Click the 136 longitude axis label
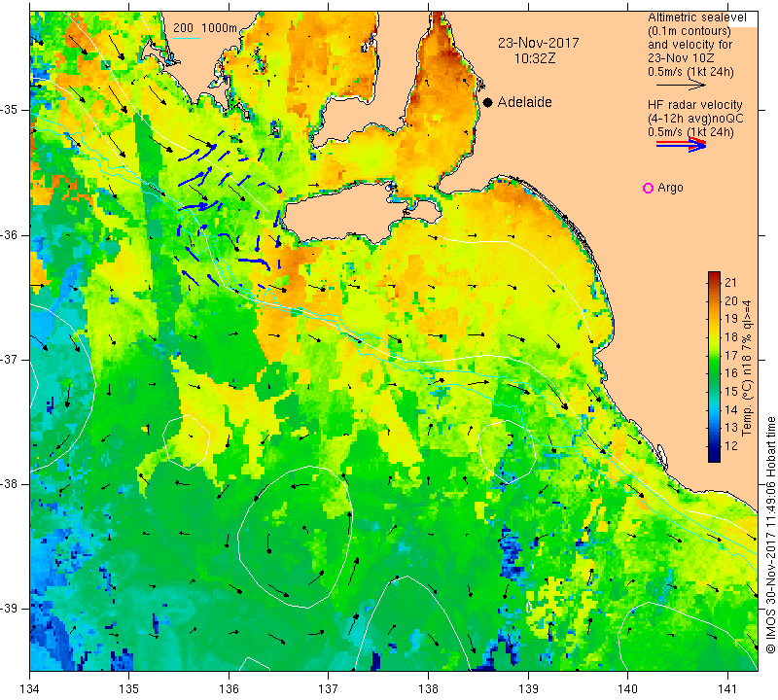Image resolution: width=778 pixels, height=700 pixels. click(x=229, y=688)
